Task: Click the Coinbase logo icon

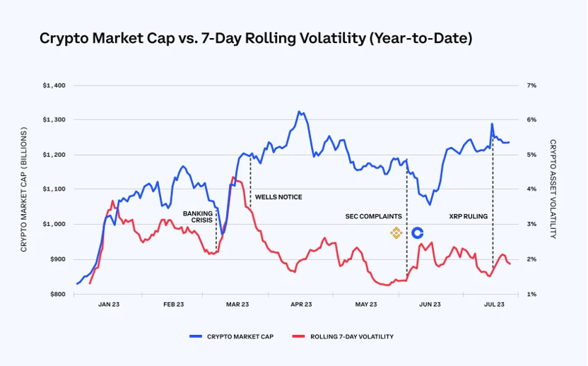Action: click(x=417, y=232)
